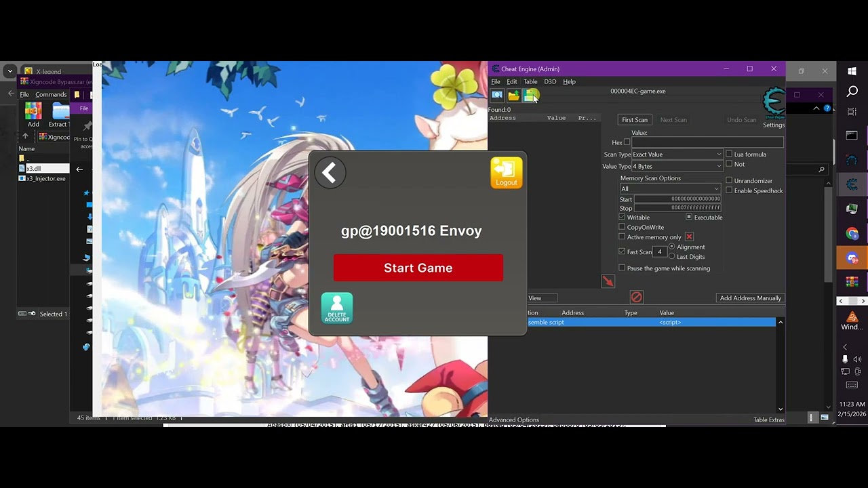This screenshot has width=868, height=488.
Task: Open Cheat Engine's File menu
Action: pyautogui.click(x=496, y=81)
